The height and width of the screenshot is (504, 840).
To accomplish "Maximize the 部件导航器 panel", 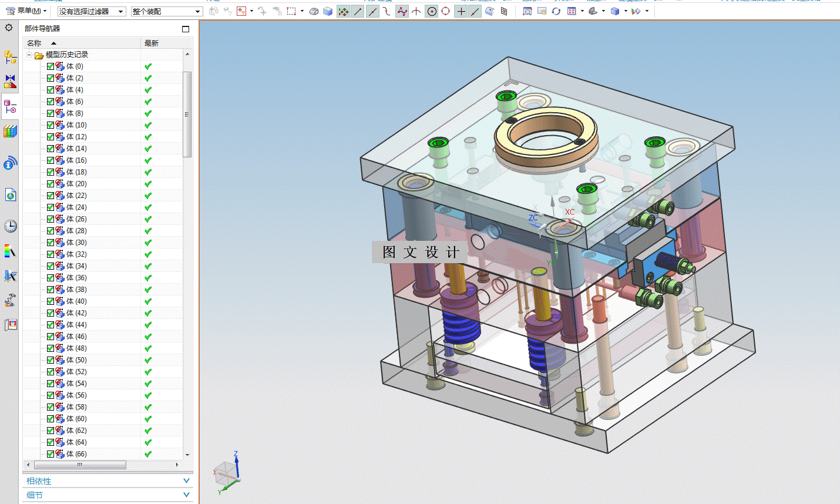I will (x=186, y=29).
